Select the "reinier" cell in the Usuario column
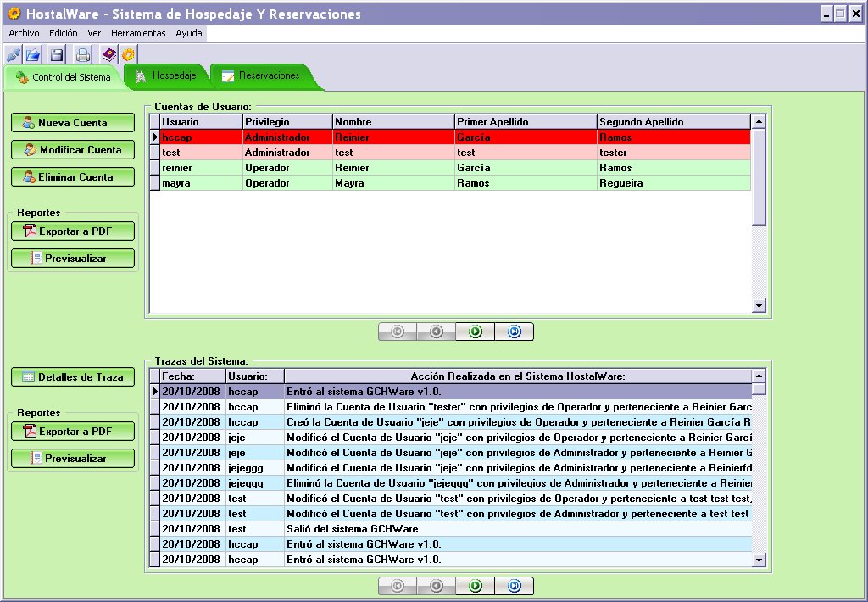 [x=202, y=168]
